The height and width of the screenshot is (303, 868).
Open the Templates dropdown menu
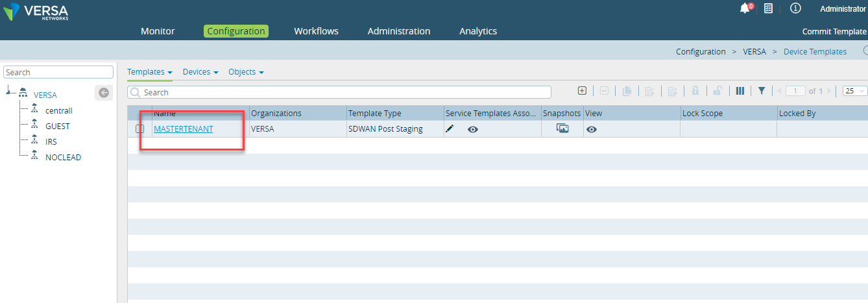(x=149, y=72)
